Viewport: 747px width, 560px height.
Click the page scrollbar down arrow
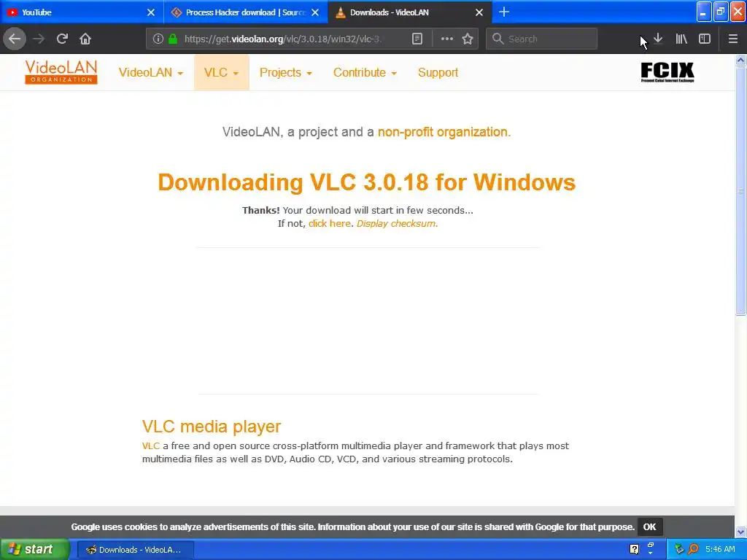pyautogui.click(x=740, y=532)
